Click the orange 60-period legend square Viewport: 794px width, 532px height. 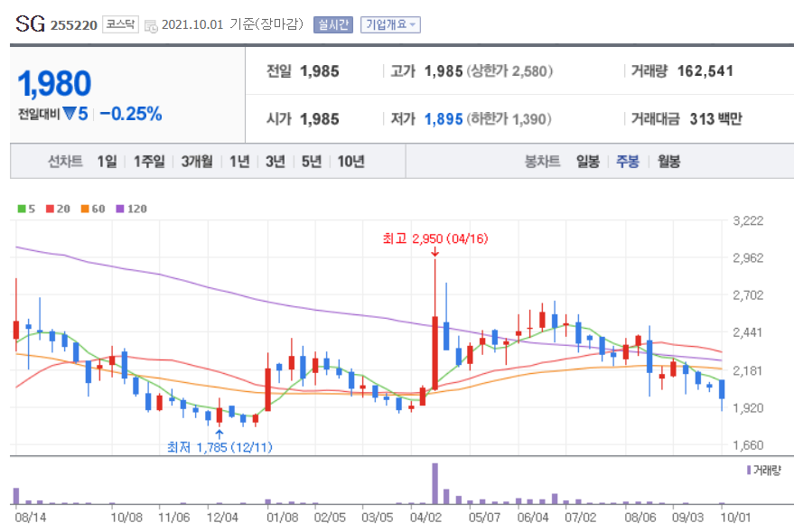[x=83, y=210]
